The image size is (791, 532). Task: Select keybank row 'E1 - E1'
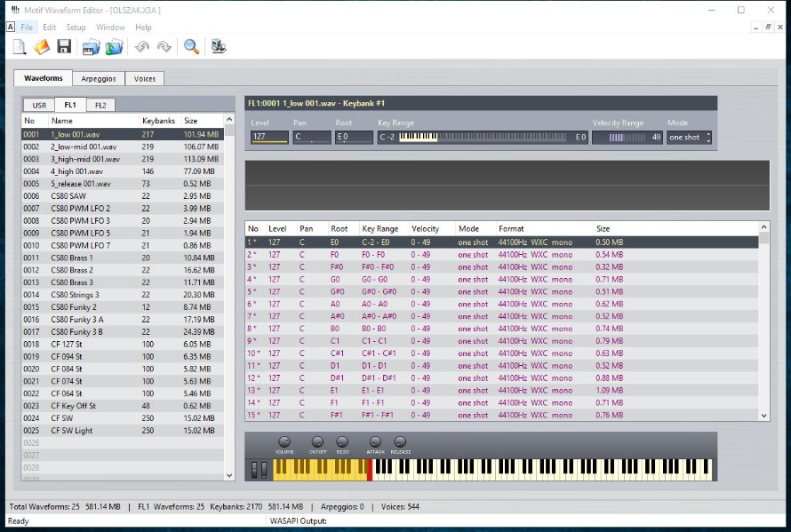[502, 390]
